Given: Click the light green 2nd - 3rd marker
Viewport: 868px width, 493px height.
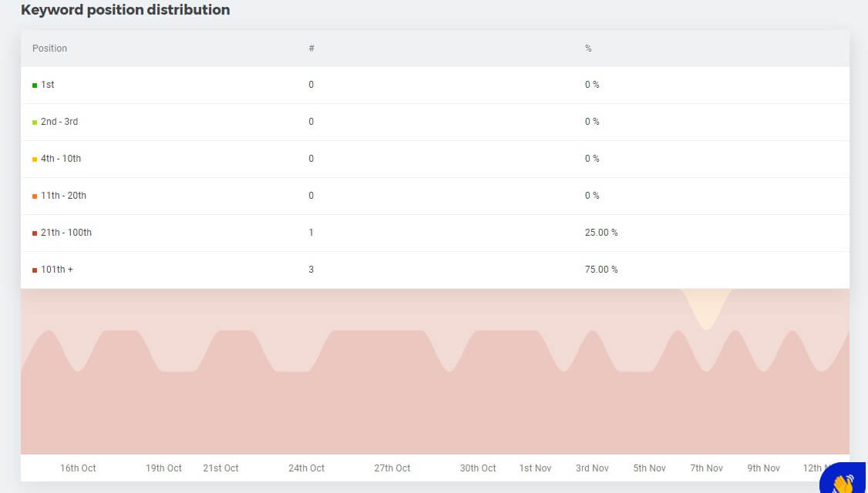Looking at the screenshot, I should click(x=35, y=122).
